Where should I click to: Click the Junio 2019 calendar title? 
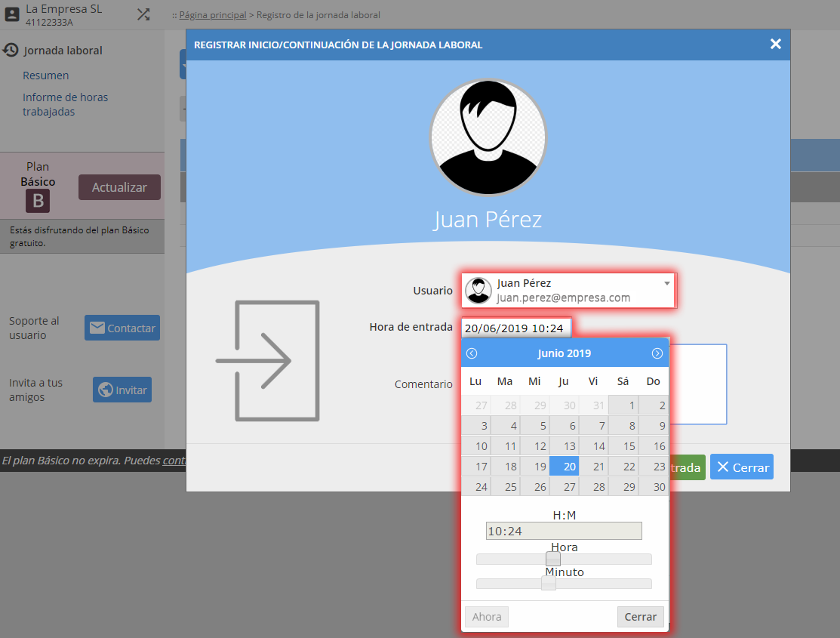564,353
